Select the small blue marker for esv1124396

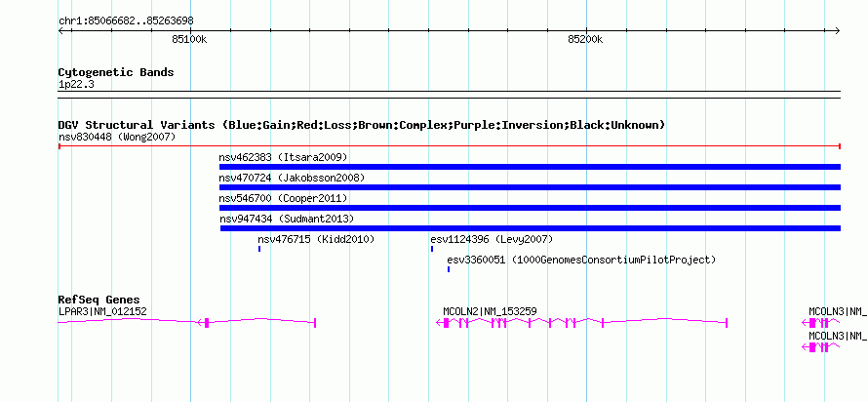[x=432, y=249]
